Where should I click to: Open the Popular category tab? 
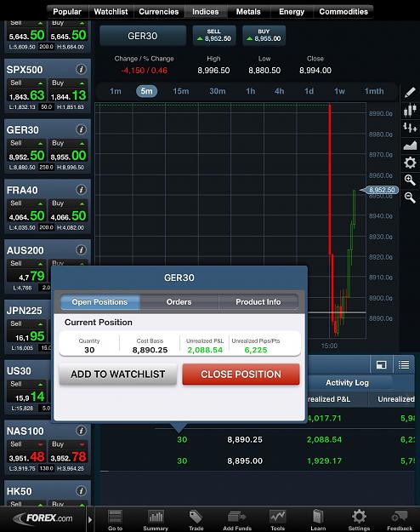click(x=67, y=12)
